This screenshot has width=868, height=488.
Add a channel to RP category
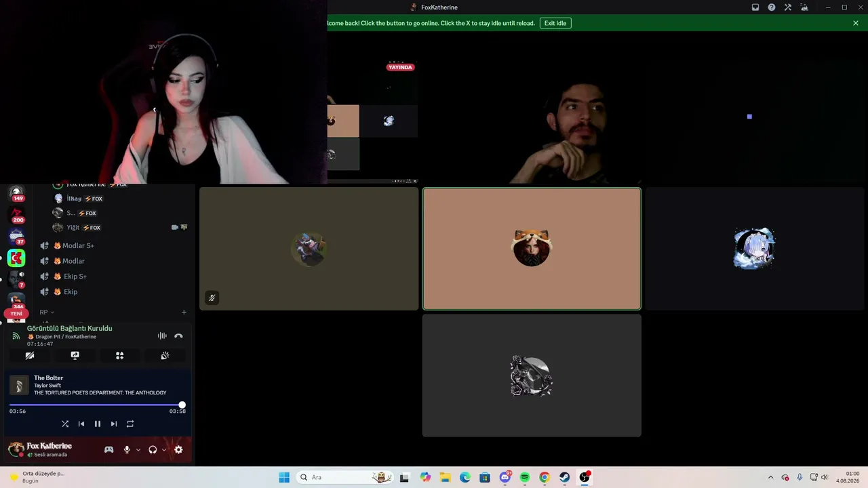pyautogui.click(x=184, y=312)
